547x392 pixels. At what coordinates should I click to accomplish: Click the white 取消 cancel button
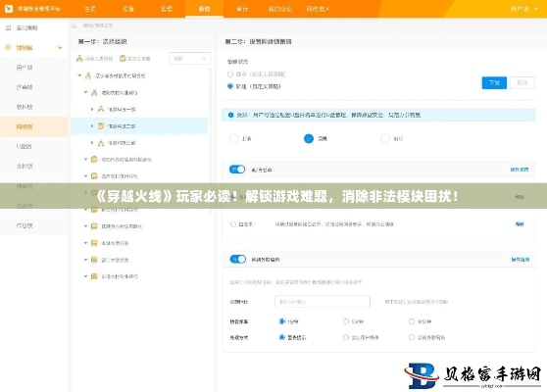[x=522, y=82]
